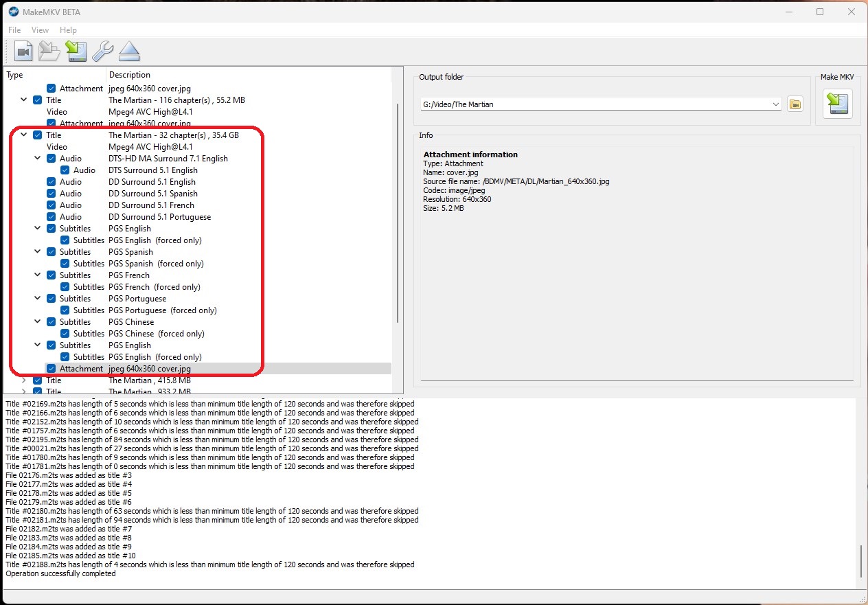
Task: Open the View menu
Action: (40, 30)
